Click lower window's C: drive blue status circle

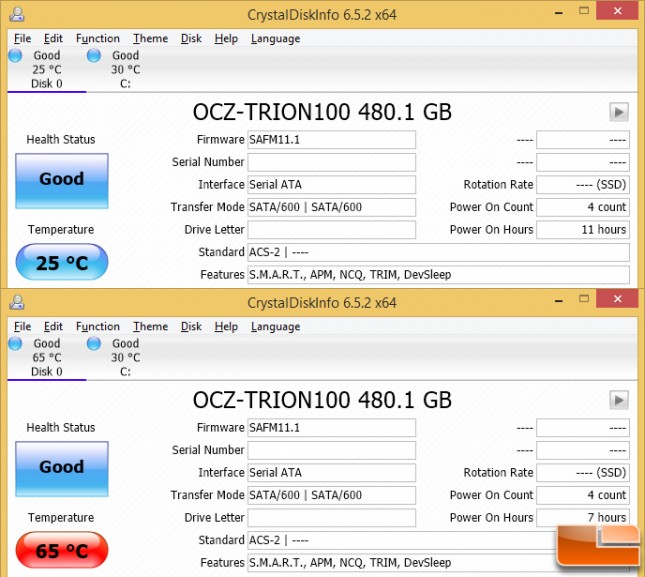point(94,343)
